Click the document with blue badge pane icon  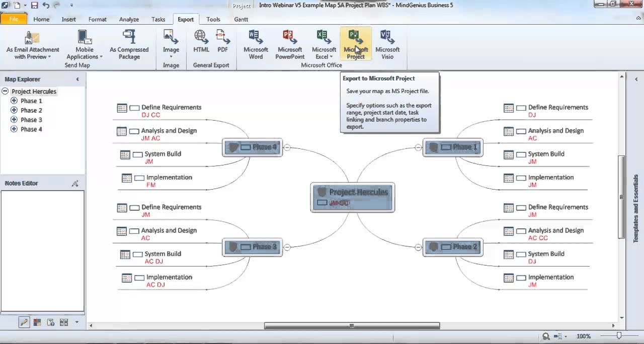click(x=51, y=322)
